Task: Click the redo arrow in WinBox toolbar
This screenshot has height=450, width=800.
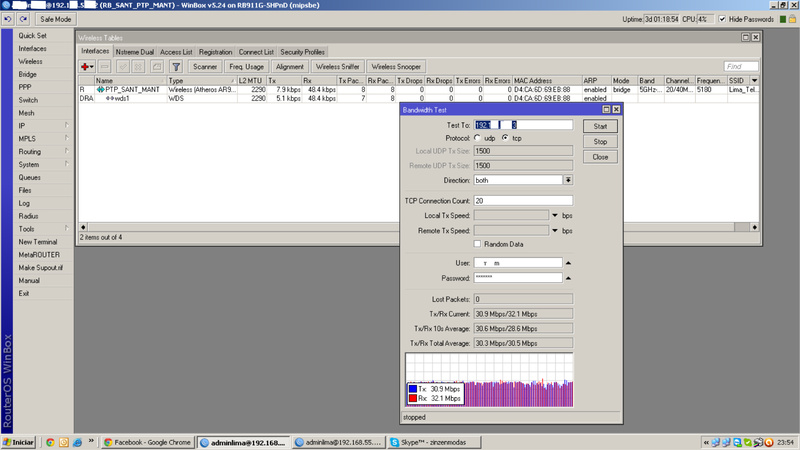Action: tap(24, 19)
